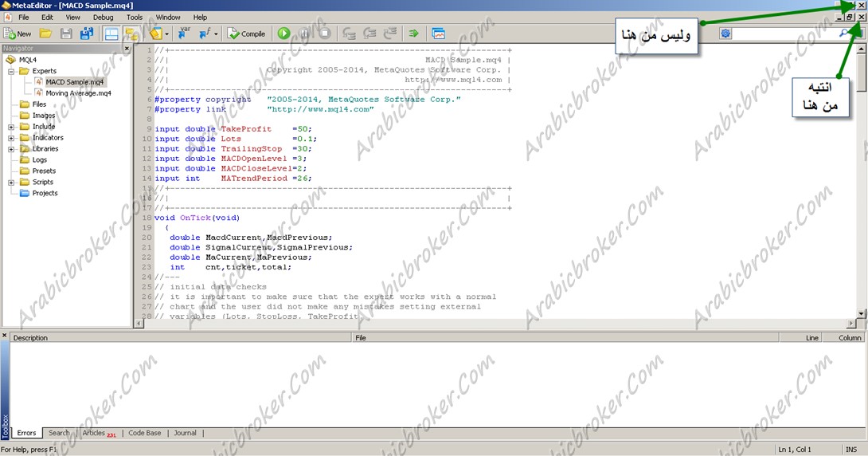This screenshot has height=456, width=868.
Task: Sort by File column header
Action: click(565, 337)
